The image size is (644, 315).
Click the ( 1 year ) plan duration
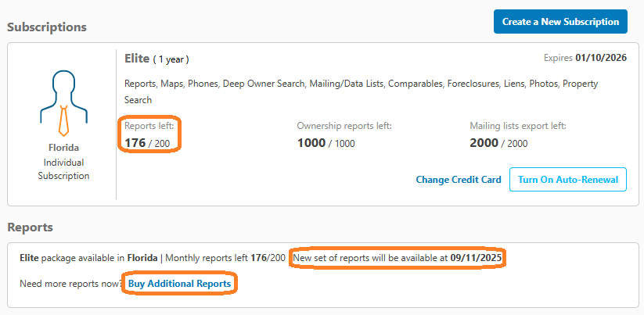[171, 59]
